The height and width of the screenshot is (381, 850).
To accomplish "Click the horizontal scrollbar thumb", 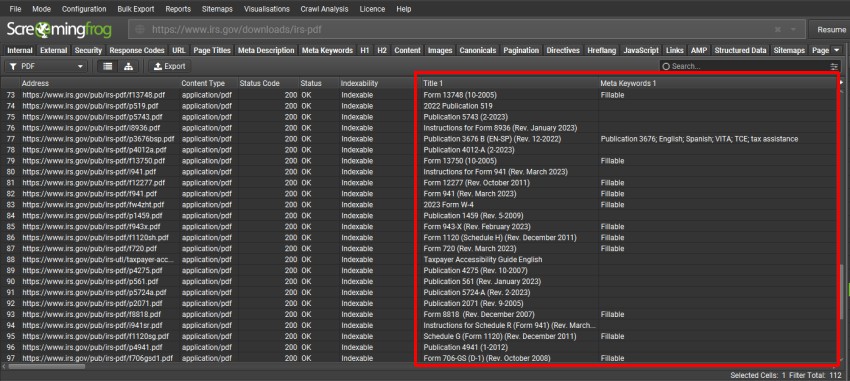I will point(47,366).
